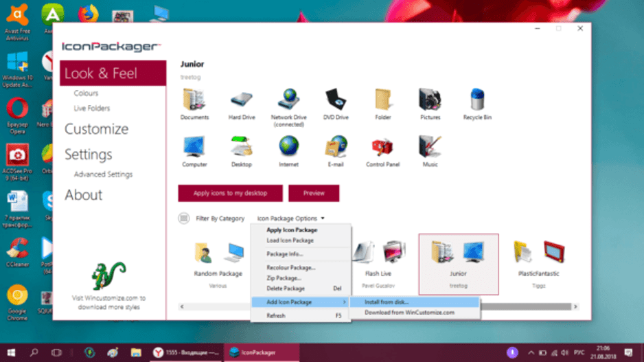
Task: Select the Control Panel icon
Action: pyautogui.click(x=382, y=147)
